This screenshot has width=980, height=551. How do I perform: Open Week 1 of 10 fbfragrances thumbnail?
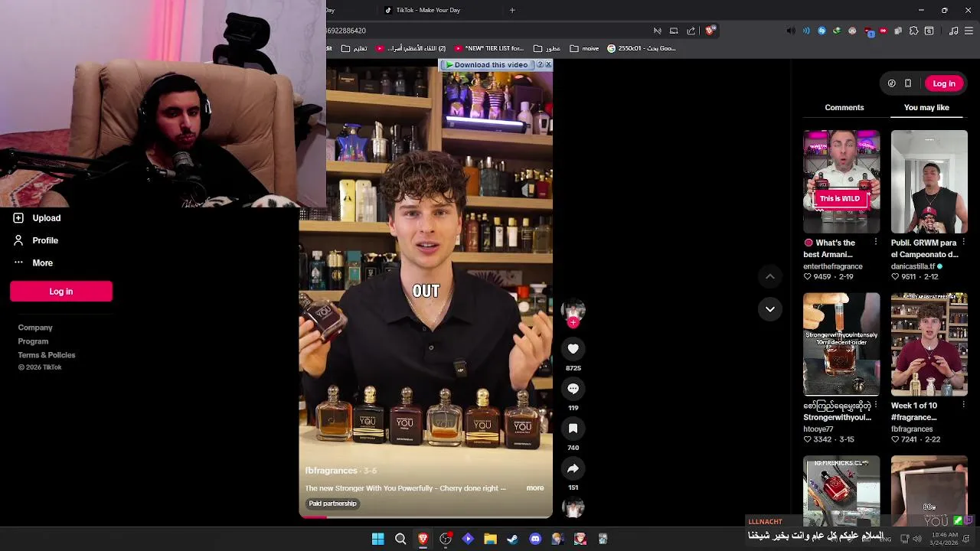click(929, 344)
